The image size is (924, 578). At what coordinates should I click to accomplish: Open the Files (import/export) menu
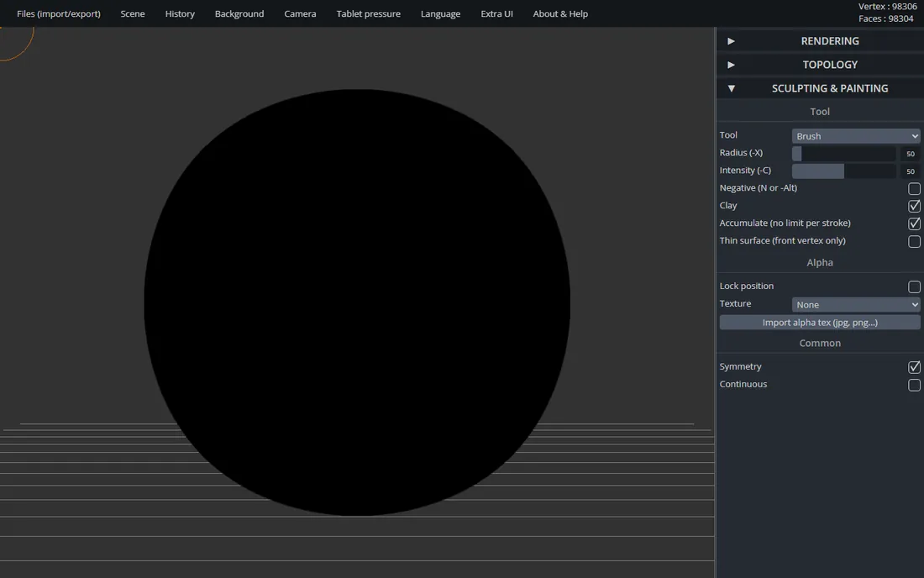pyautogui.click(x=58, y=13)
